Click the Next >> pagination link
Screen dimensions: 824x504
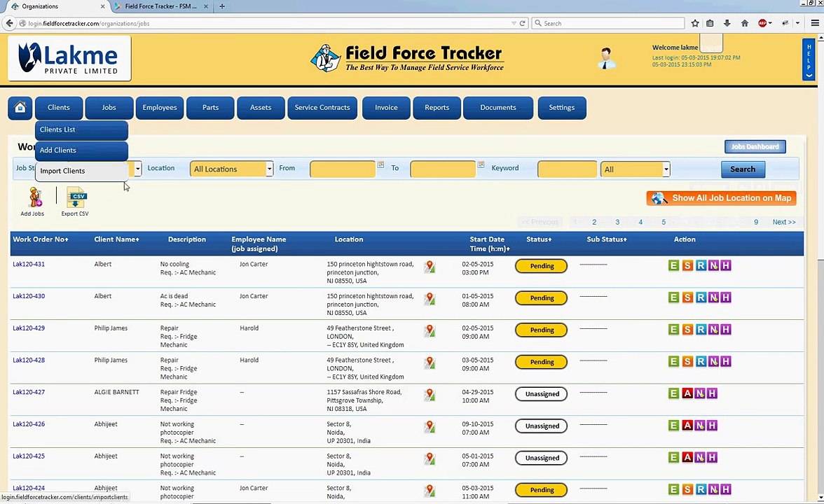[784, 222]
